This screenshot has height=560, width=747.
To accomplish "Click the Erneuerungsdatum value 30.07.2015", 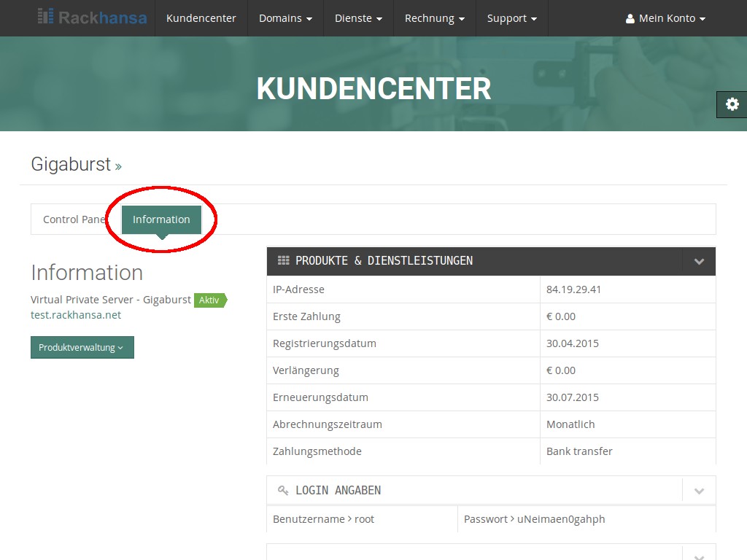I will (572, 397).
